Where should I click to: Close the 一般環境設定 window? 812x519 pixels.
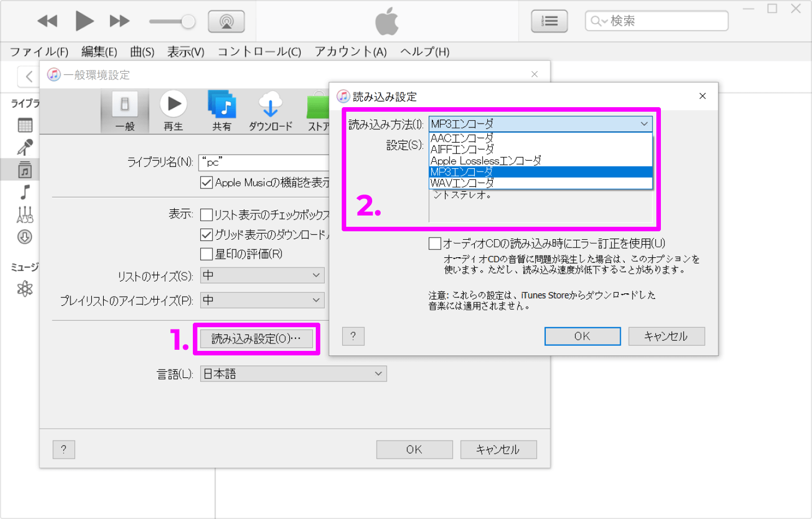point(535,74)
